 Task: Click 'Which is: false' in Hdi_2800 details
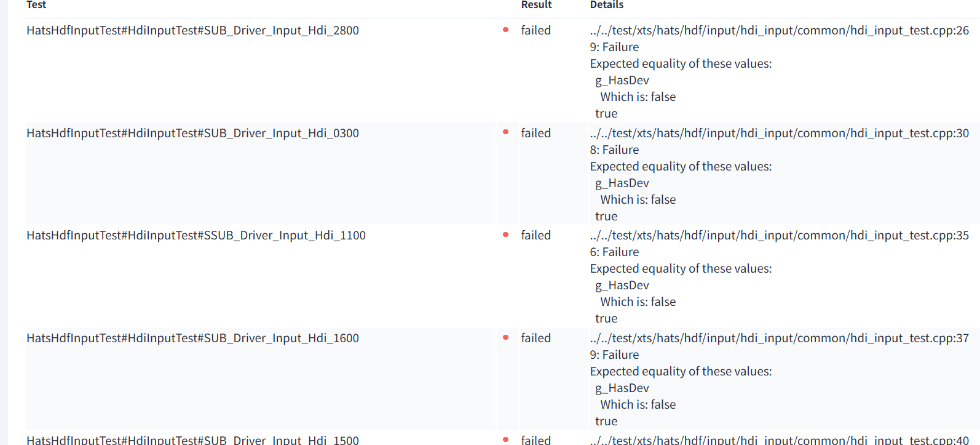tap(638, 97)
